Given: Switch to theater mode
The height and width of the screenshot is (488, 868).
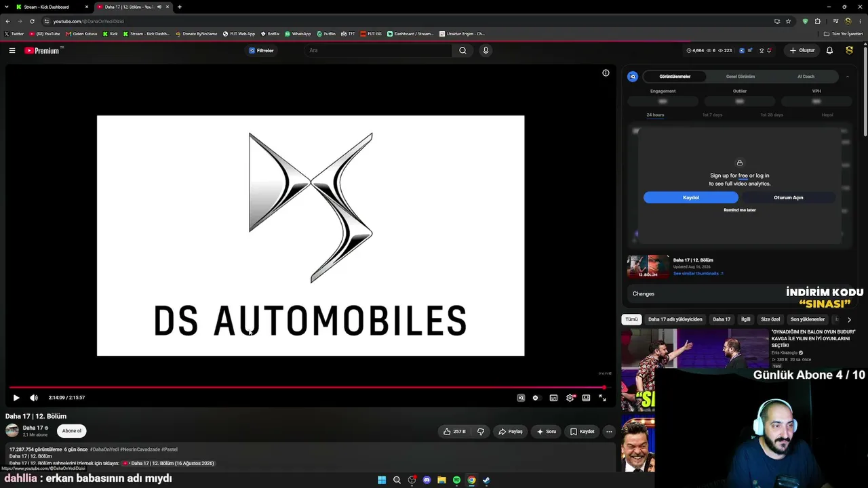Looking at the screenshot, I should point(586,398).
